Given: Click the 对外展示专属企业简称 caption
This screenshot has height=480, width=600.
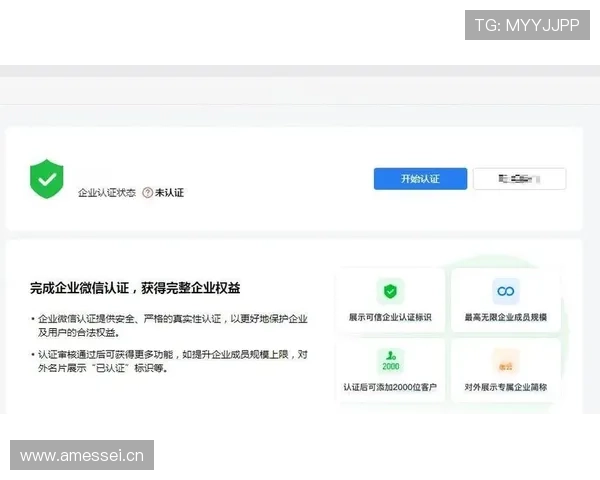Looking at the screenshot, I should [505, 387].
